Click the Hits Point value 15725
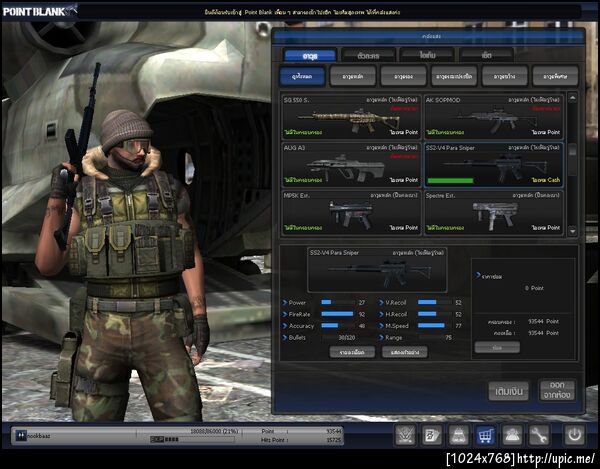The image size is (600, 469). [333, 440]
